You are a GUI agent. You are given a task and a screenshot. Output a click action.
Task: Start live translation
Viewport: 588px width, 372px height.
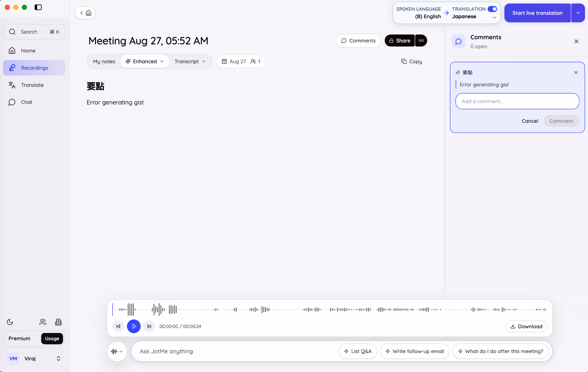pyautogui.click(x=537, y=13)
